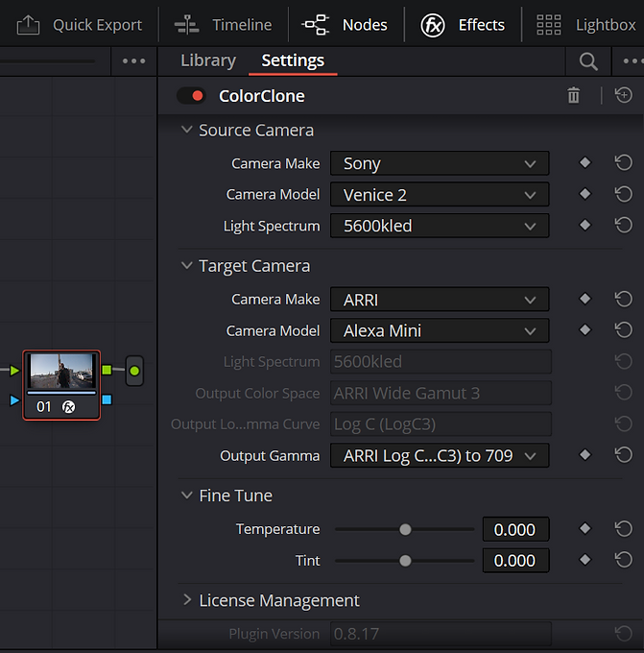
Task: Expand the License Management section
Action: [x=187, y=600]
